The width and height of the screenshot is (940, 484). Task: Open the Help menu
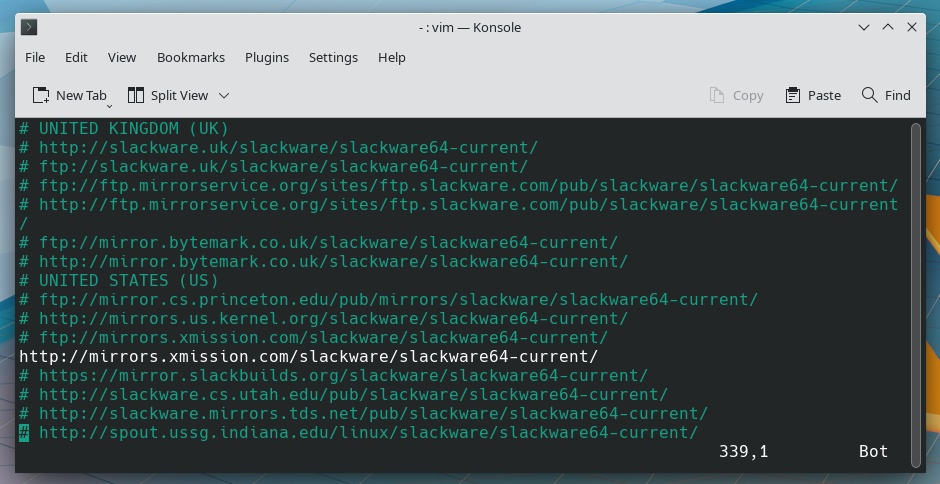click(391, 58)
